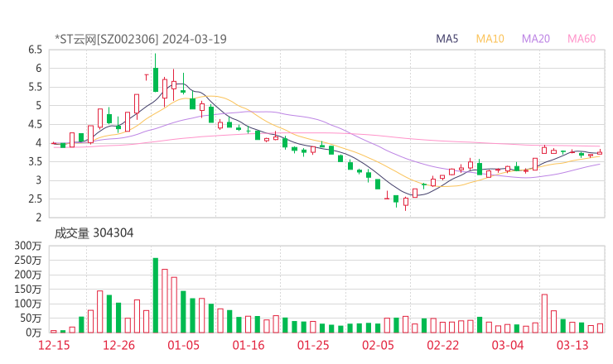Click the 12-26 date label

coord(118,345)
